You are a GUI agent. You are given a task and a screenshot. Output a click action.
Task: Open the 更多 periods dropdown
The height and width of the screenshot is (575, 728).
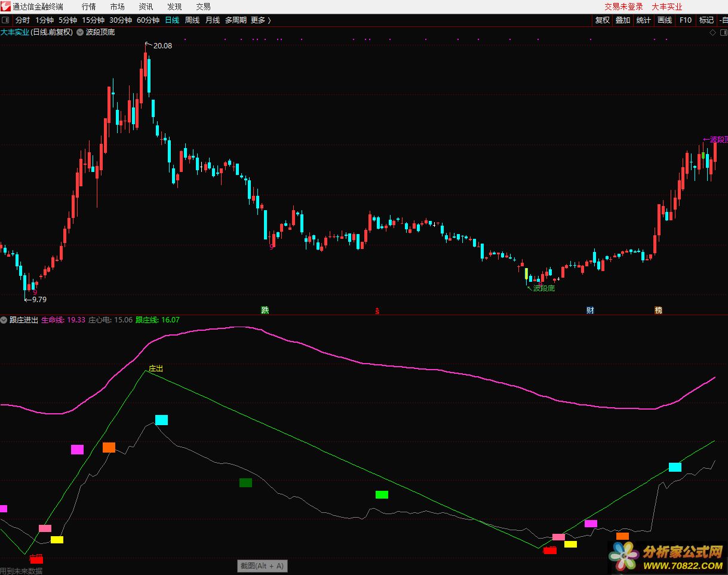[261, 20]
